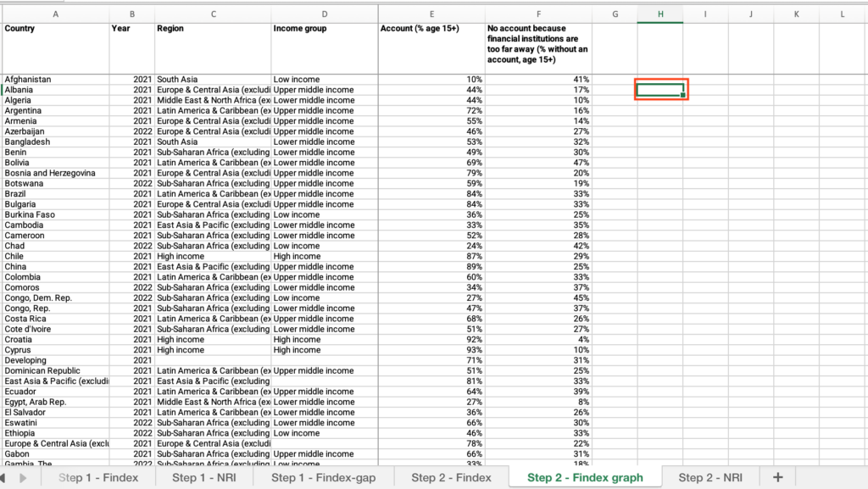Click the Algeria cell in column A
868x489 pixels.
tap(55, 100)
